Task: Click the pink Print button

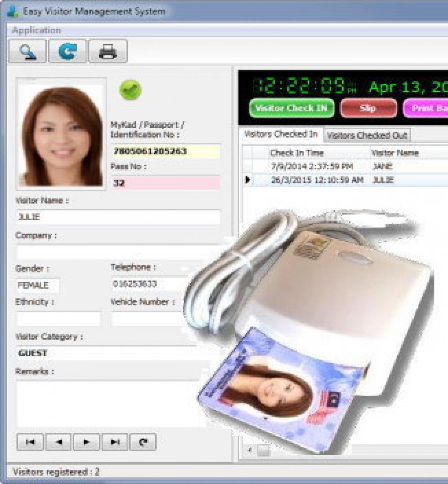Action: click(x=426, y=108)
